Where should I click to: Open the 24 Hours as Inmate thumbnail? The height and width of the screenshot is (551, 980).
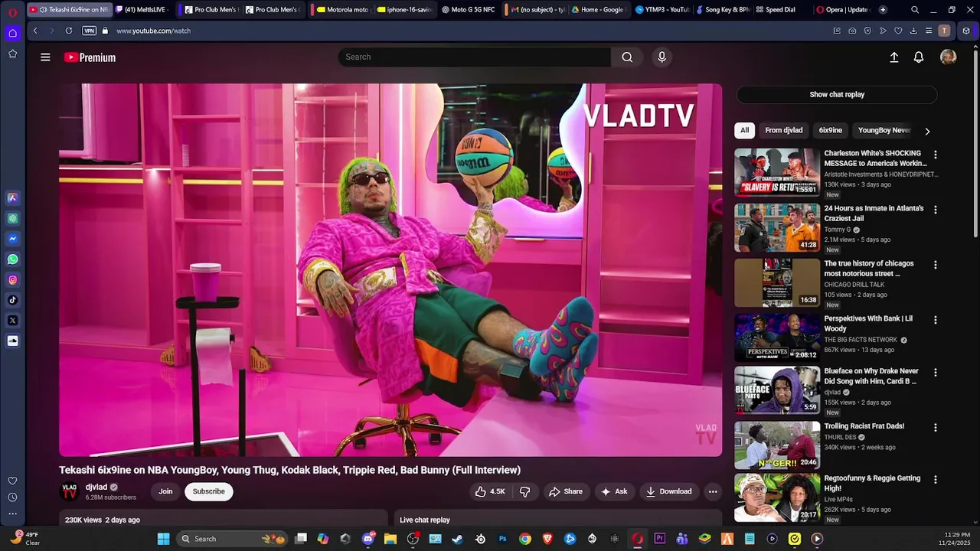[x=777, y=227]
